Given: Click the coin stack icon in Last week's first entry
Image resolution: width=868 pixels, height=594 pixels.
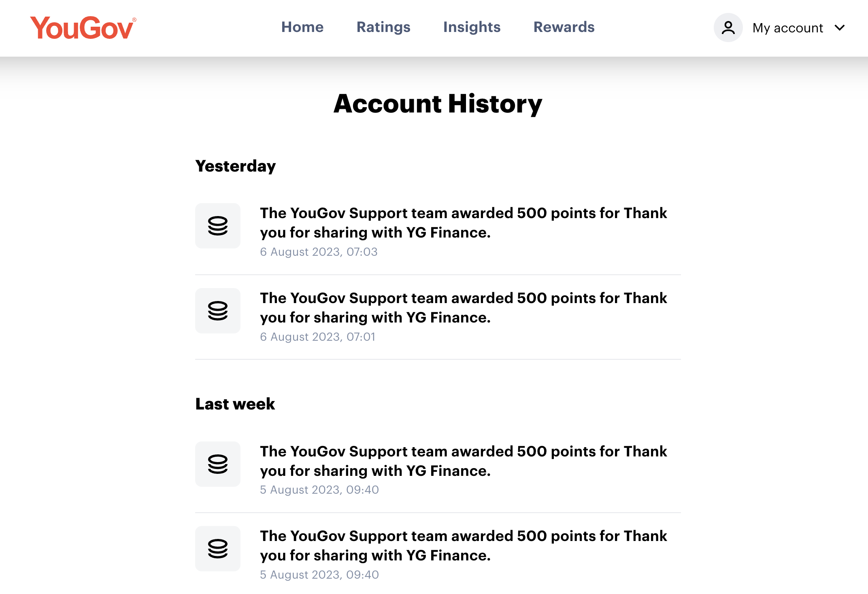Looking at the screenshot, I should pyautogui.click(x=217, y=464).
